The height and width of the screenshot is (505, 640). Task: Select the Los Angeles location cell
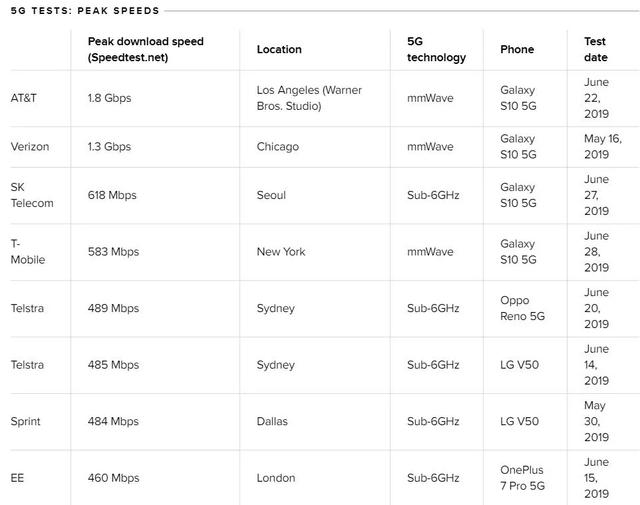pos(309,98)
